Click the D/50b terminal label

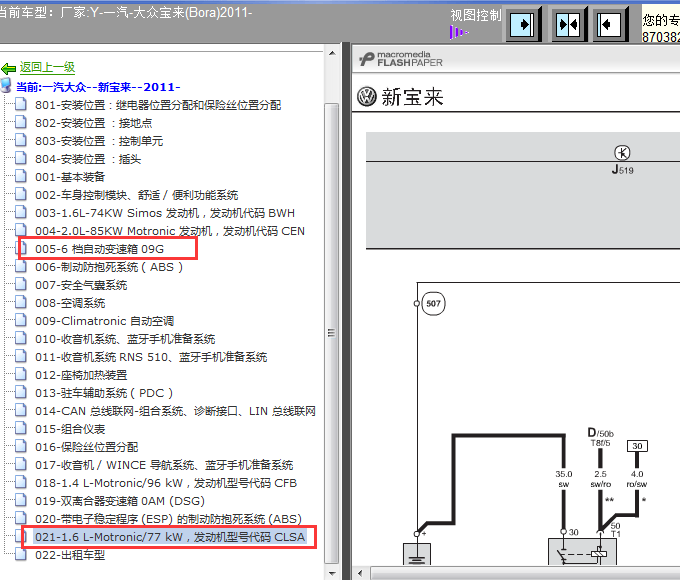(601, 433)
